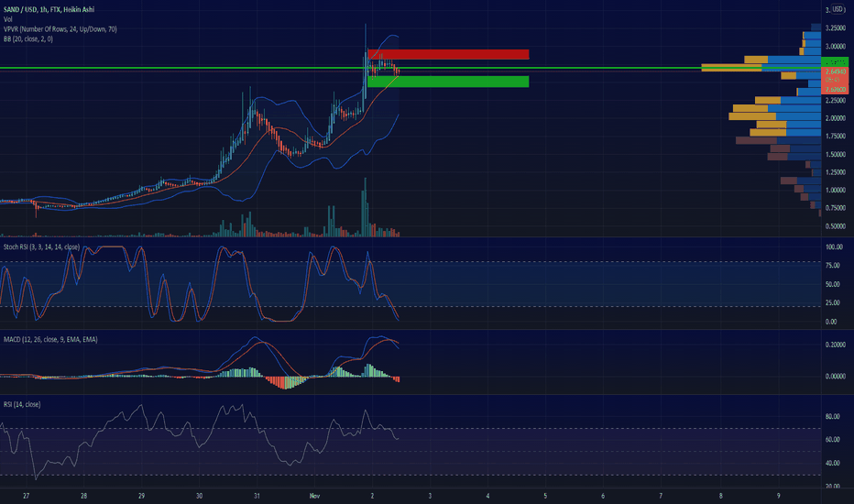Select the BB (20, close, 2, 0) legend

tap(27, 38)
